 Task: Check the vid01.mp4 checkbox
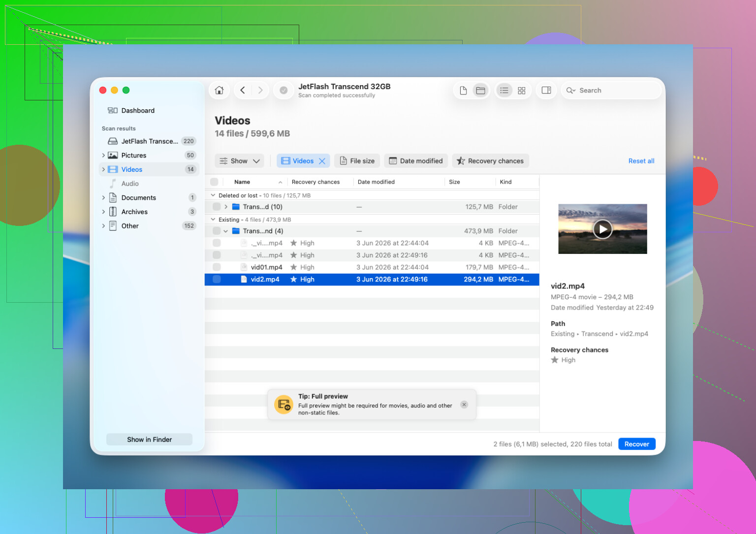(x=217, y=267)
